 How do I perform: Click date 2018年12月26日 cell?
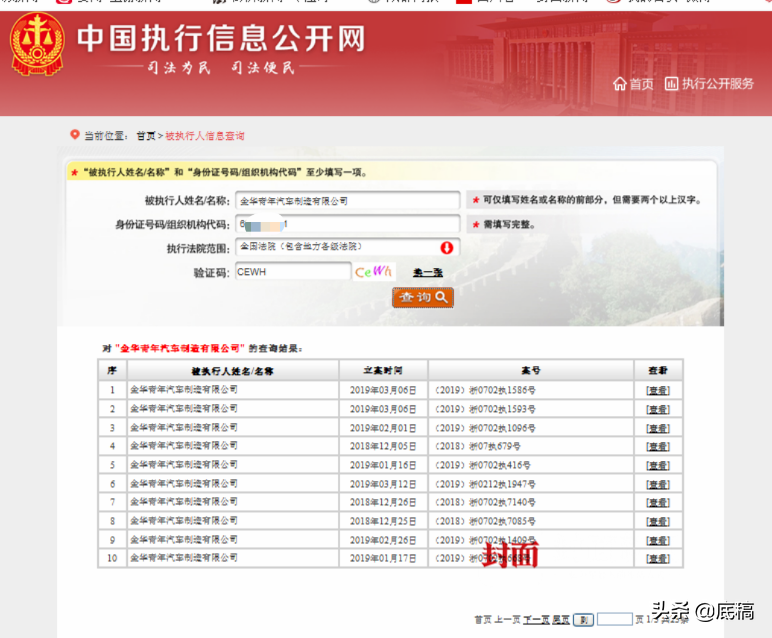[383, 503]
